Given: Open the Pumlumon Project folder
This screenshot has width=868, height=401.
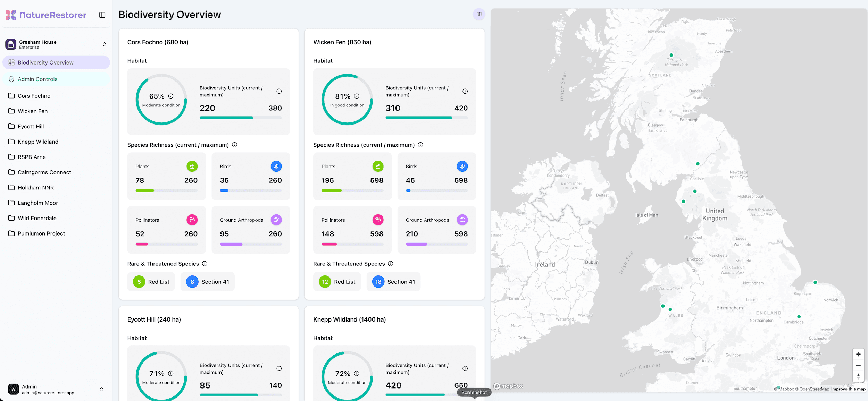Looking at the screenshot, I should point(56,233).
